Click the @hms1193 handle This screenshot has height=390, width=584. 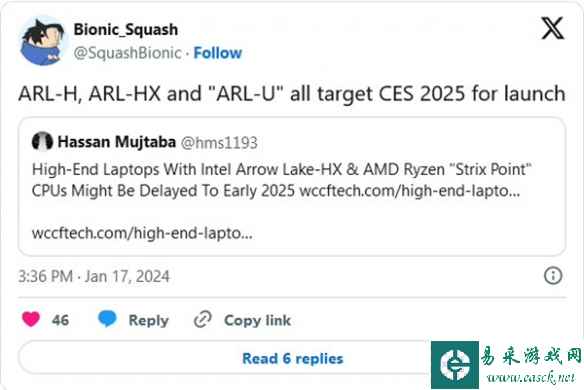pyautogui.click(x=219, y=143)
